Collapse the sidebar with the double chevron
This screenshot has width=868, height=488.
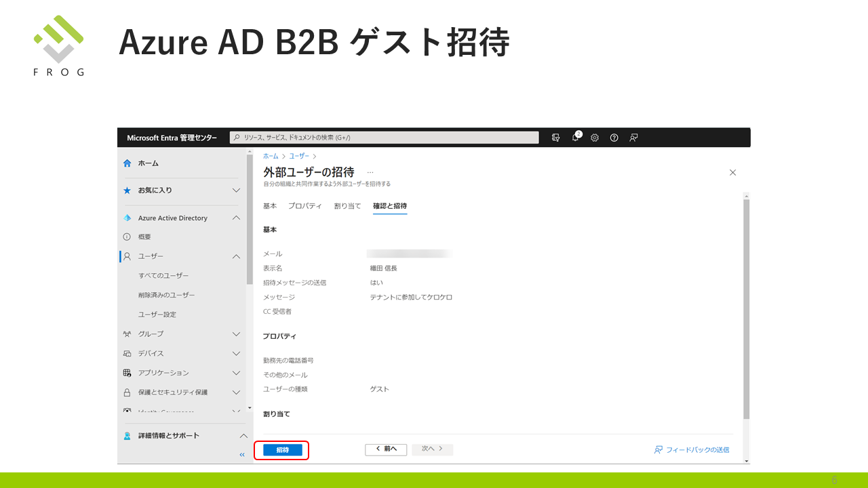coord(242,455)
